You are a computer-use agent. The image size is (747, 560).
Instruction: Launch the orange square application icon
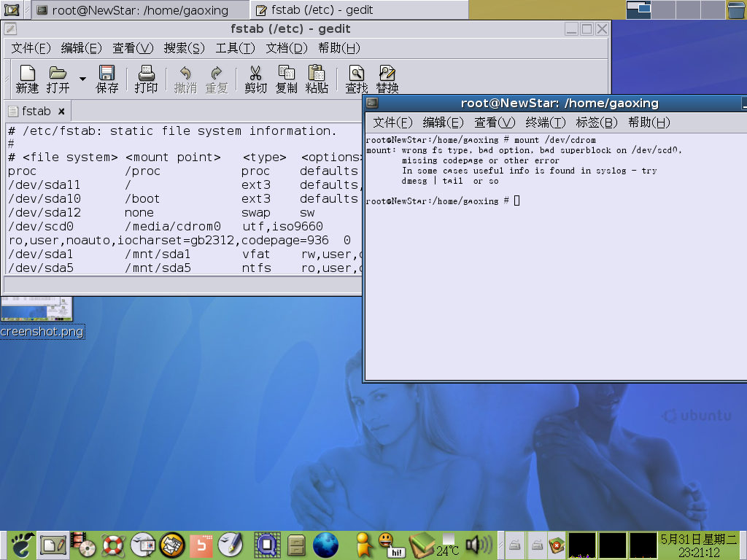[x=201, y=545]
